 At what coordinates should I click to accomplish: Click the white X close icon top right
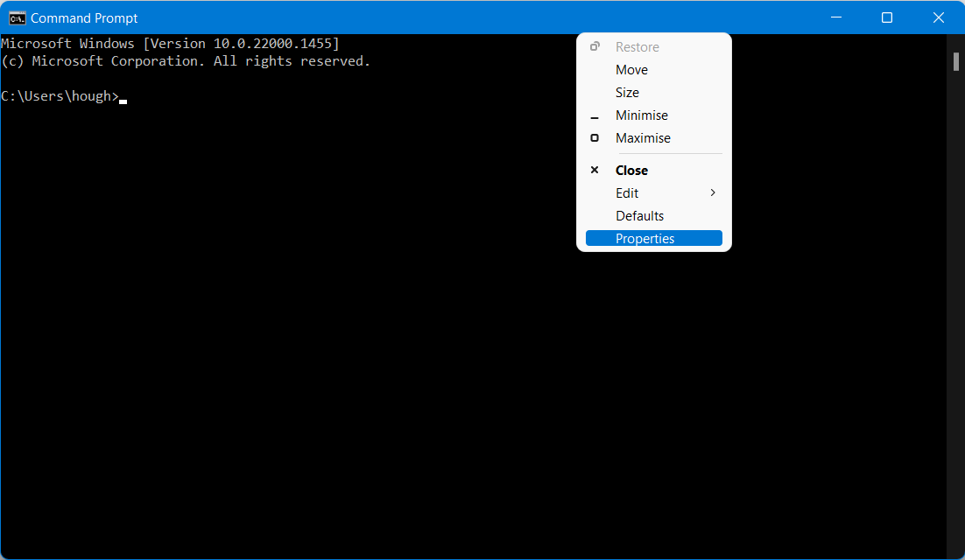click(939, 17)
